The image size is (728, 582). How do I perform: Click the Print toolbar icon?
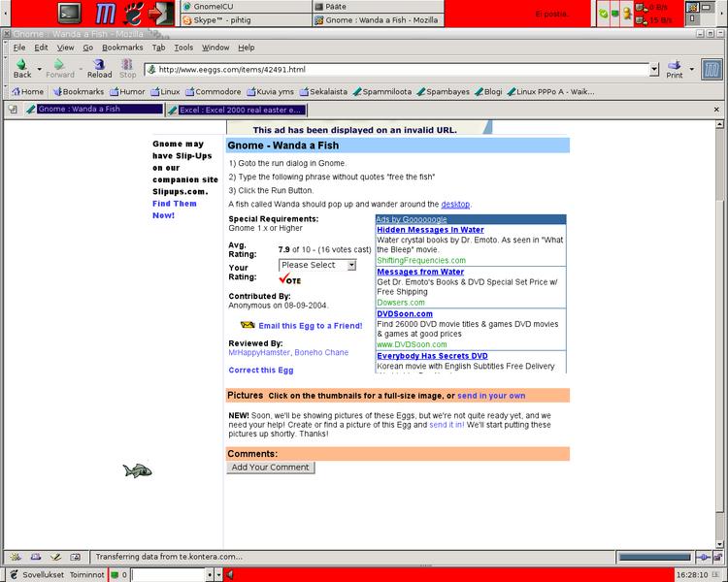coord(675,65)
